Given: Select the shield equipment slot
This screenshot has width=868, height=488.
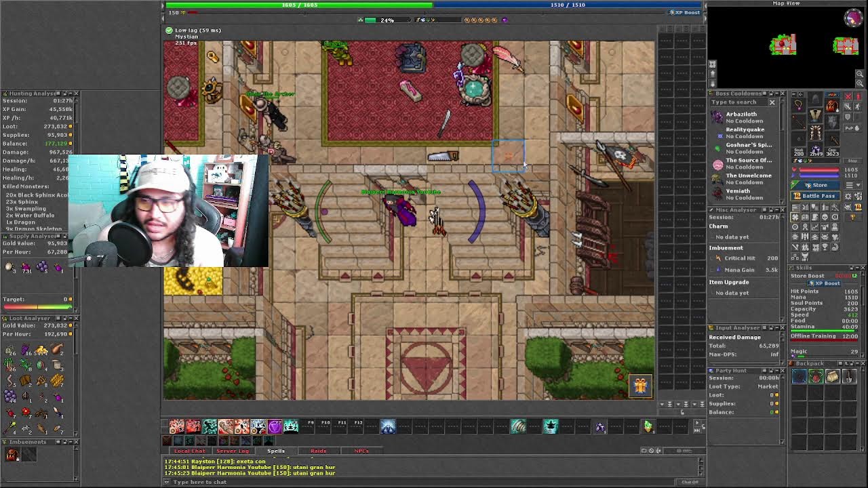Looking at the screenshot, I should (832, 121).
